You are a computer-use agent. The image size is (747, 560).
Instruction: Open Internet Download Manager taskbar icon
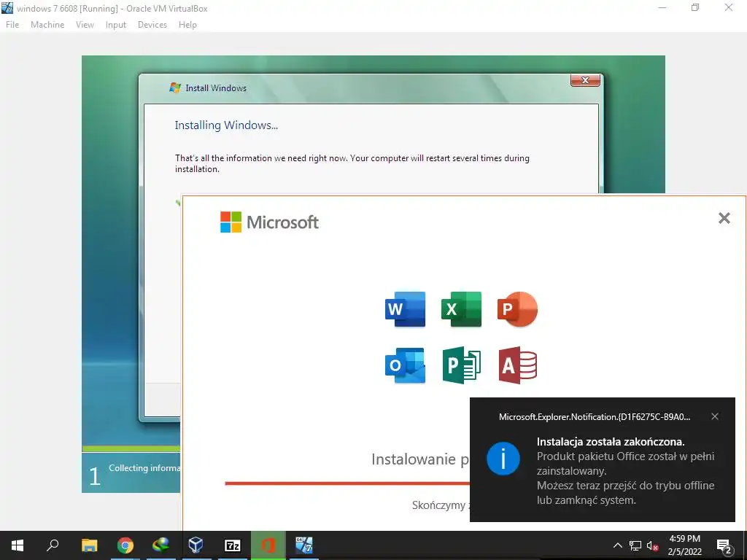tap(161, 545)
